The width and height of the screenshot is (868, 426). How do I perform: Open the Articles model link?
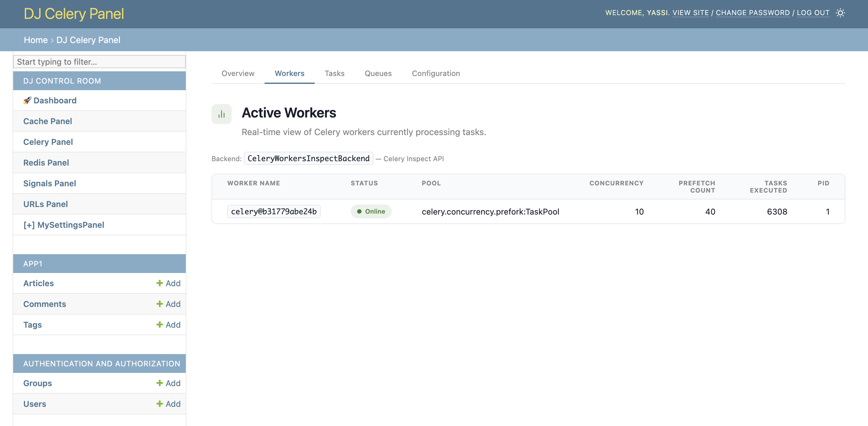[x=38, y=283]
